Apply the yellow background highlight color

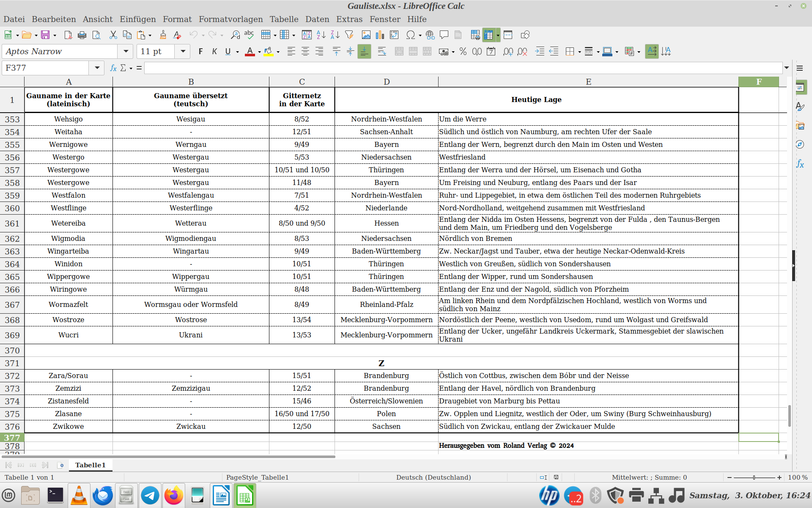click(268, 52)
